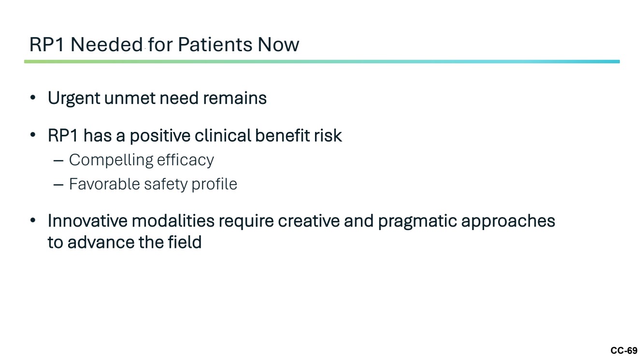
Task: Click the slide title "RP1 Needed for Patients Now"
Action: [x=164, y=44]
